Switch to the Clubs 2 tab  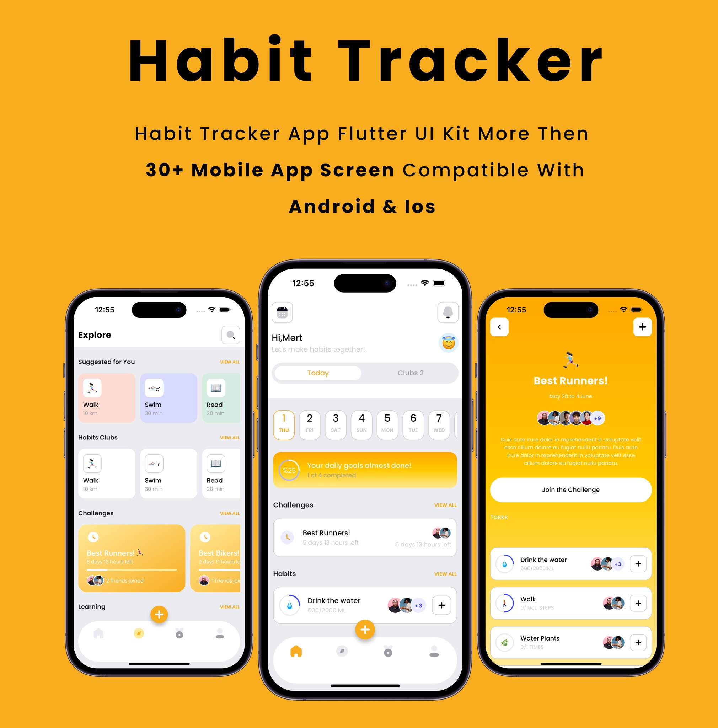pyautogui.click(x=409, y=374)
